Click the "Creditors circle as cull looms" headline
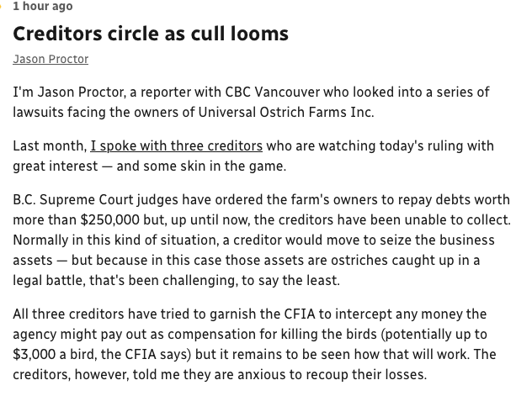Image resolution: width=532 pixels, height=396 pixels. coord(151,34)
